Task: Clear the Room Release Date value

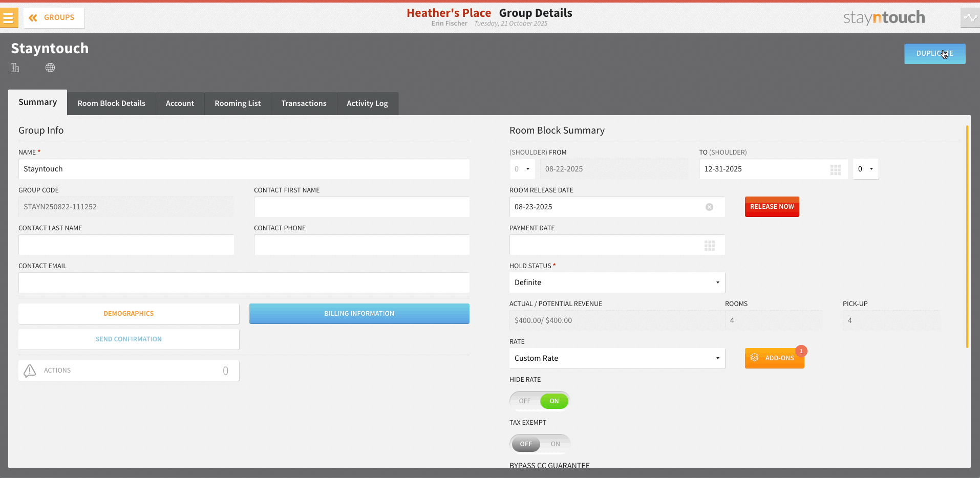Action: pos(709,207)
